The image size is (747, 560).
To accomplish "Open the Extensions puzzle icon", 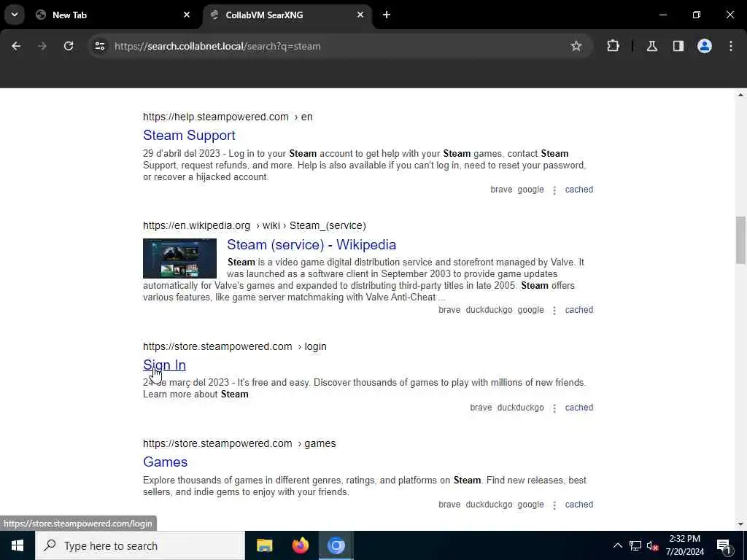I will pyautogui.click(x=613, y=46).
